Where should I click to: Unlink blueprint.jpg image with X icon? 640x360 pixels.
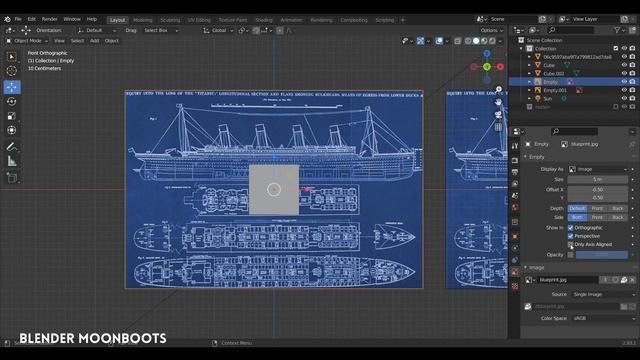click(x=632, y=280)
